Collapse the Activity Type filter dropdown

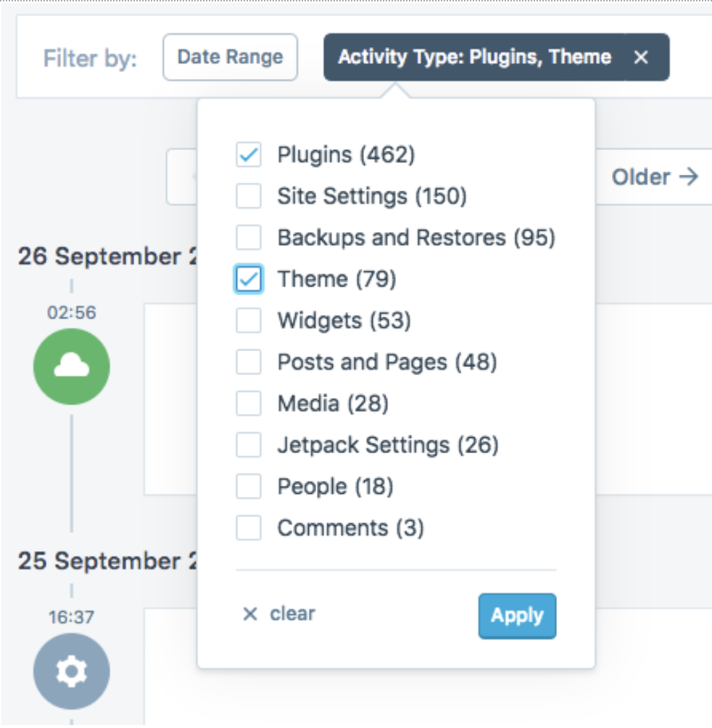coord(474,57)
